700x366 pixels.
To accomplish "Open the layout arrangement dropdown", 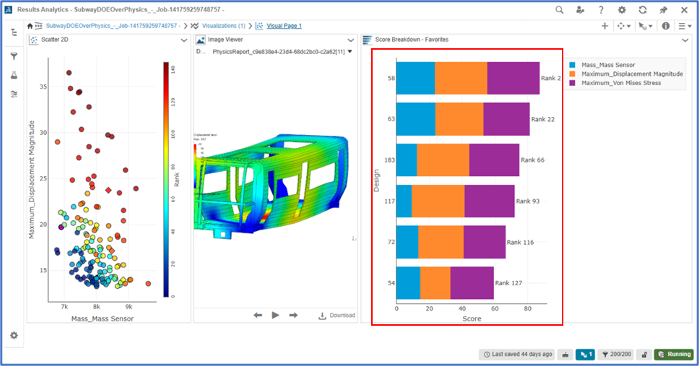I will 624,26.
